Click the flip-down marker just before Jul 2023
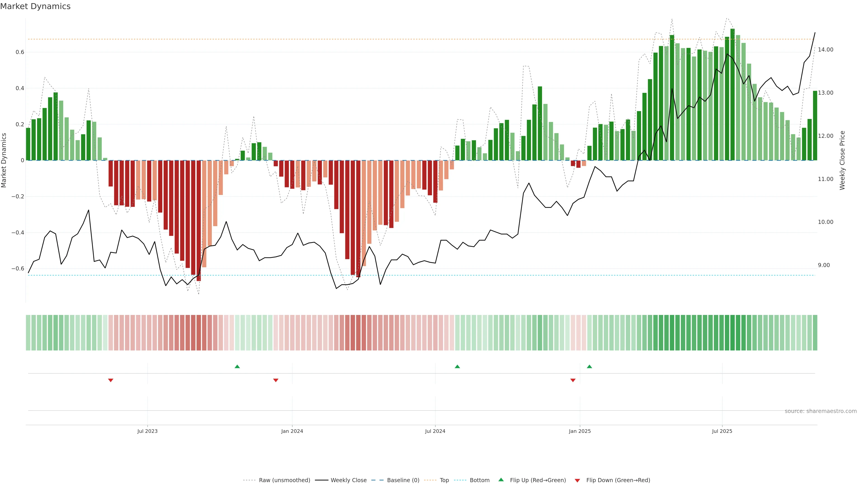Image resolution: width=868 pixels, height=488 pixels. coord(111,380)
